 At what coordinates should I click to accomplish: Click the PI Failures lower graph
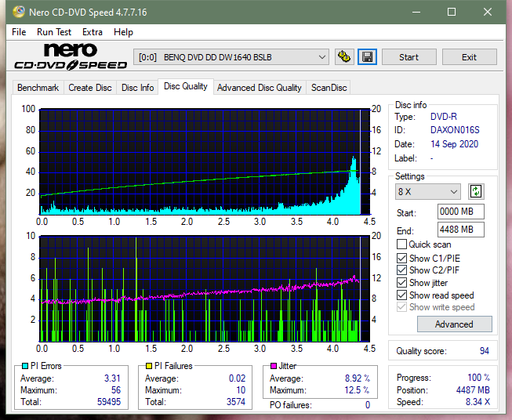coord(205,289)
